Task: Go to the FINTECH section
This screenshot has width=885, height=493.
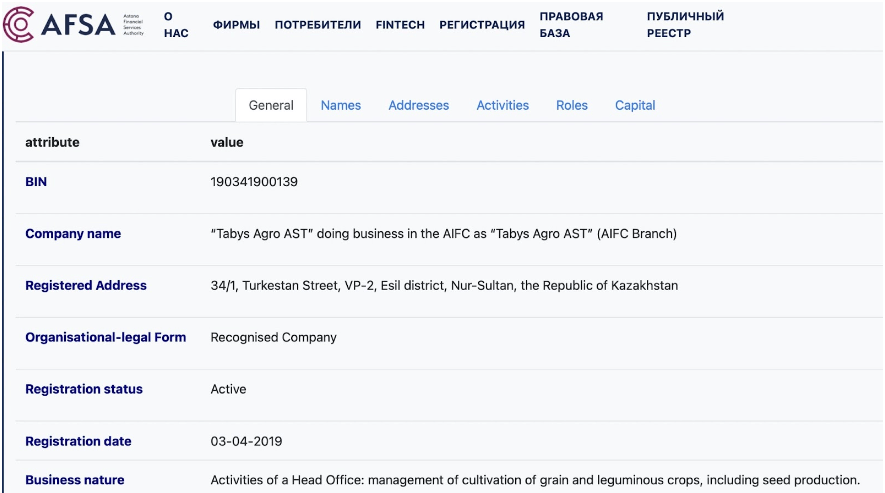Action: click(400, 25)
